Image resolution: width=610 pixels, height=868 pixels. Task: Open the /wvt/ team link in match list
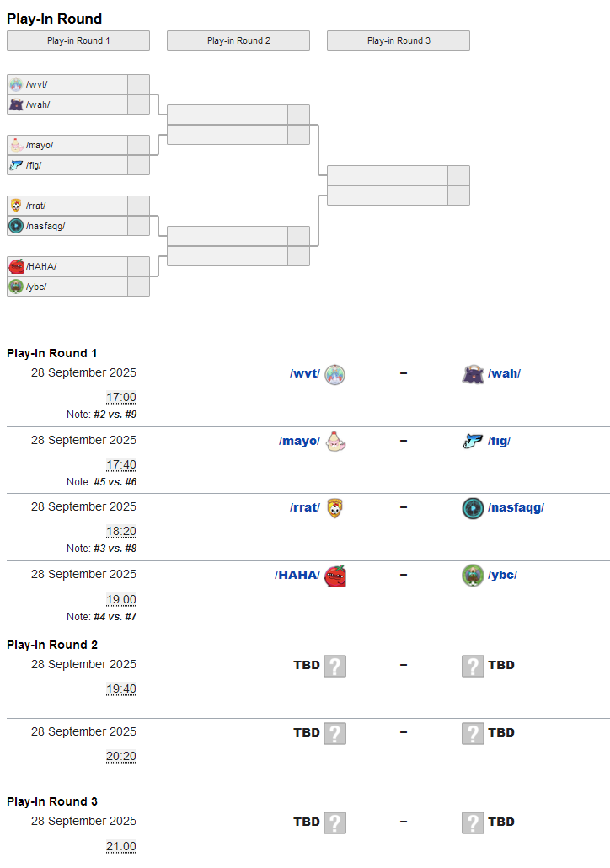pyautogui.click(x=305, y=374)
